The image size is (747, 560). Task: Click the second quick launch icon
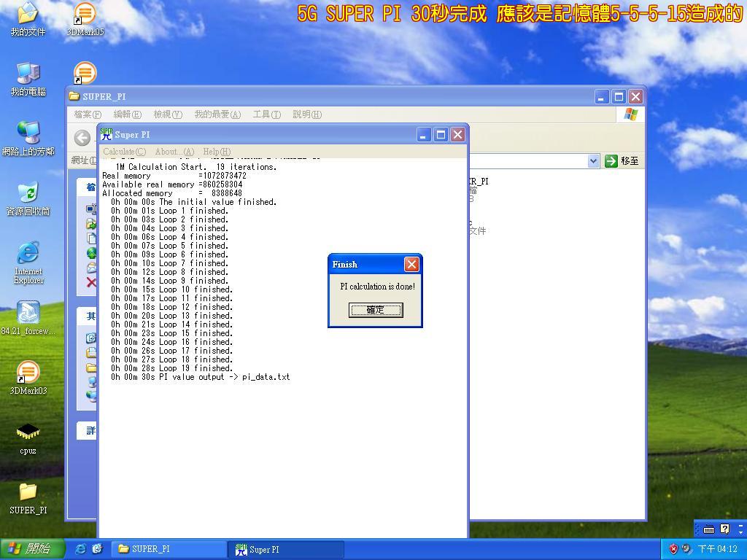coord(97,549)
